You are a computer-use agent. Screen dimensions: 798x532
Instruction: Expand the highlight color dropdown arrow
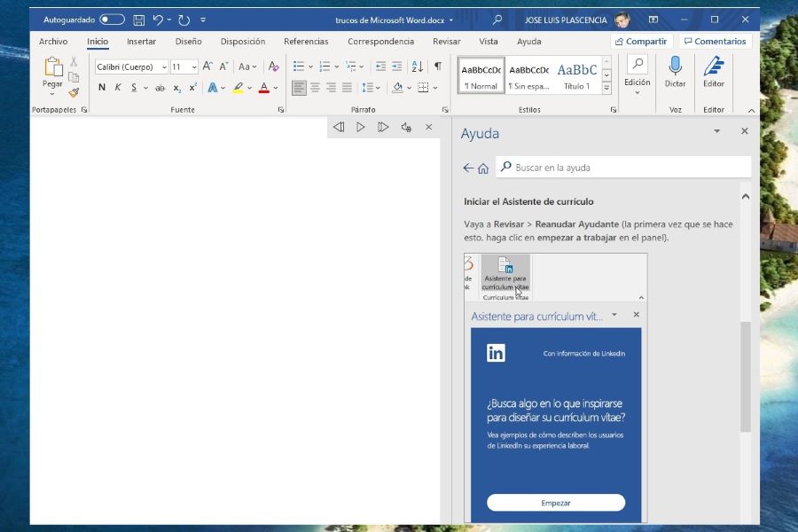tap(248, 89)
